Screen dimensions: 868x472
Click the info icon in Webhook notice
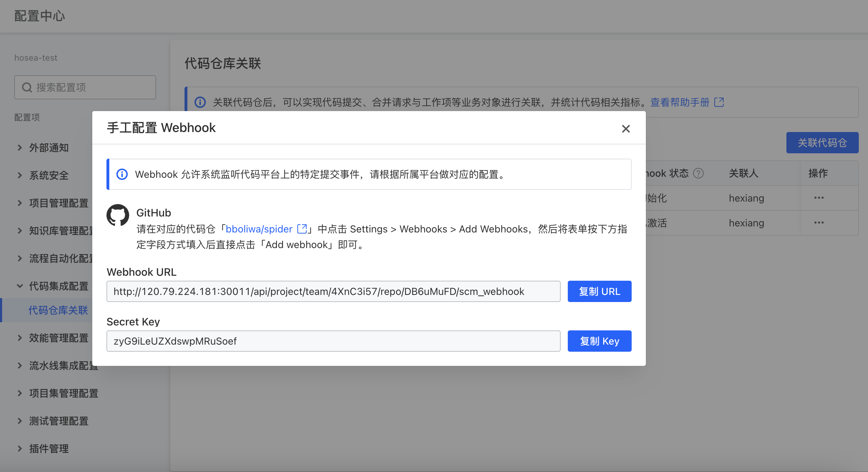tap(122, 174)
